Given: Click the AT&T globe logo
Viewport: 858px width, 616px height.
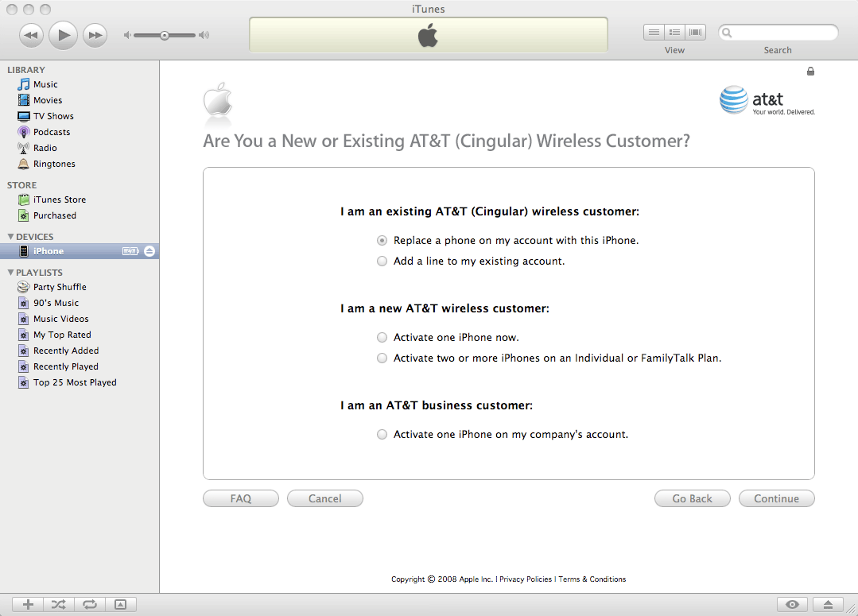Looking at the screenshot, I should (733, 99).
